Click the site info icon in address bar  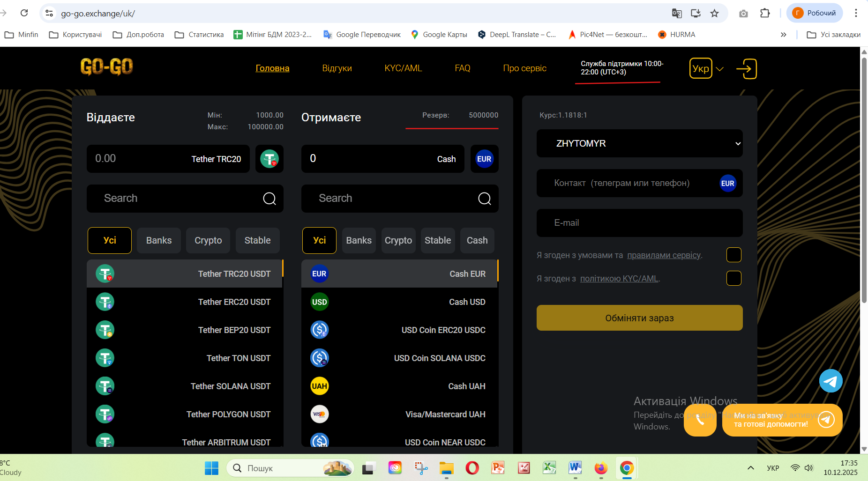pyautogui.click(x=49, y=13)
